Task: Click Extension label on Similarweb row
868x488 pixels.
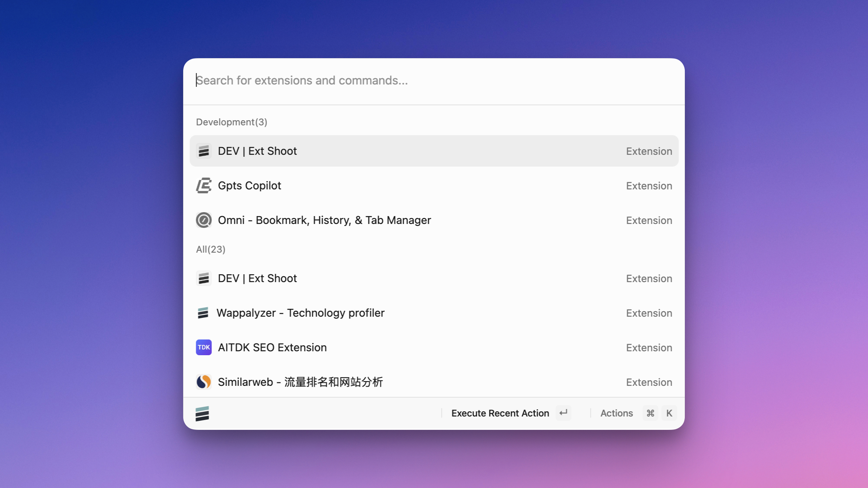Action: click(x=649, y=382)
